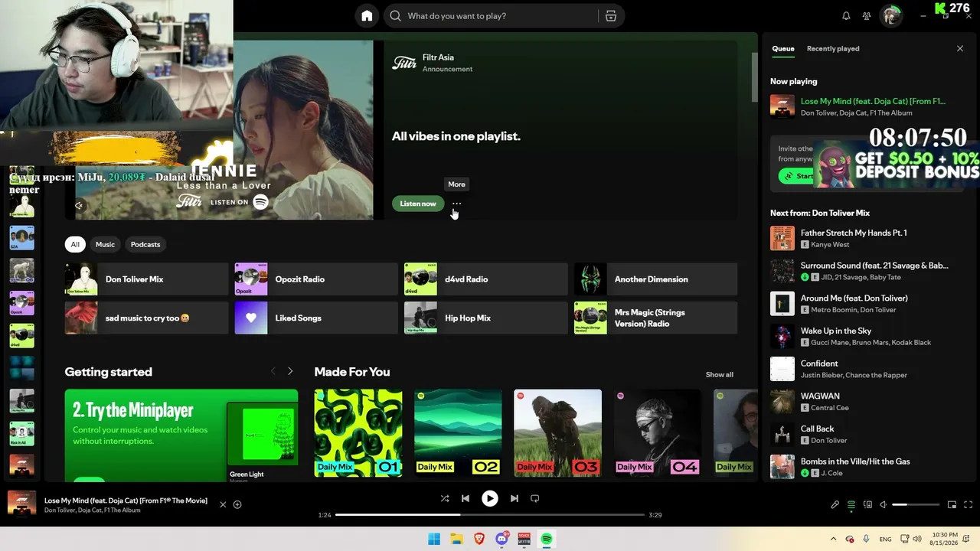Screen dimensions: 980x551
Task: Open the Miniplayer
Action: pyautogui.click(x=952, y=505)
